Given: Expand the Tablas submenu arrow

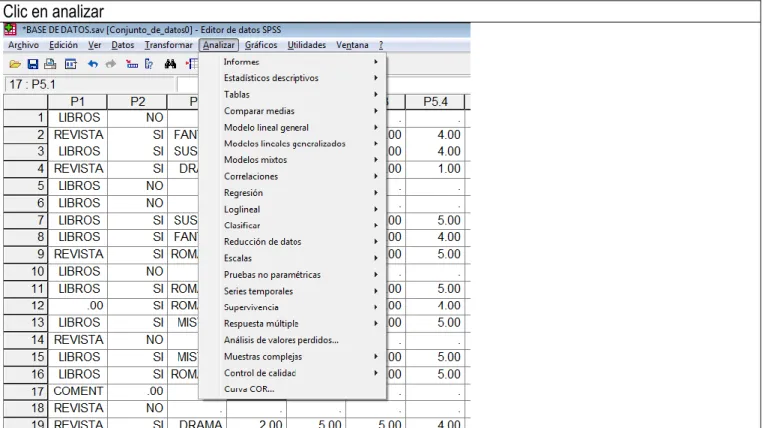Looking at the screenshot, I should (376, 94).
